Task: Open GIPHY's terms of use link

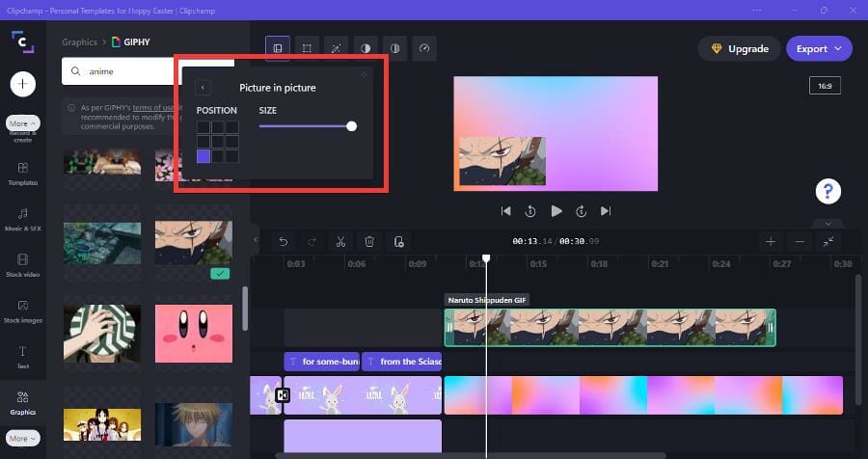Action: click(152, 108)
